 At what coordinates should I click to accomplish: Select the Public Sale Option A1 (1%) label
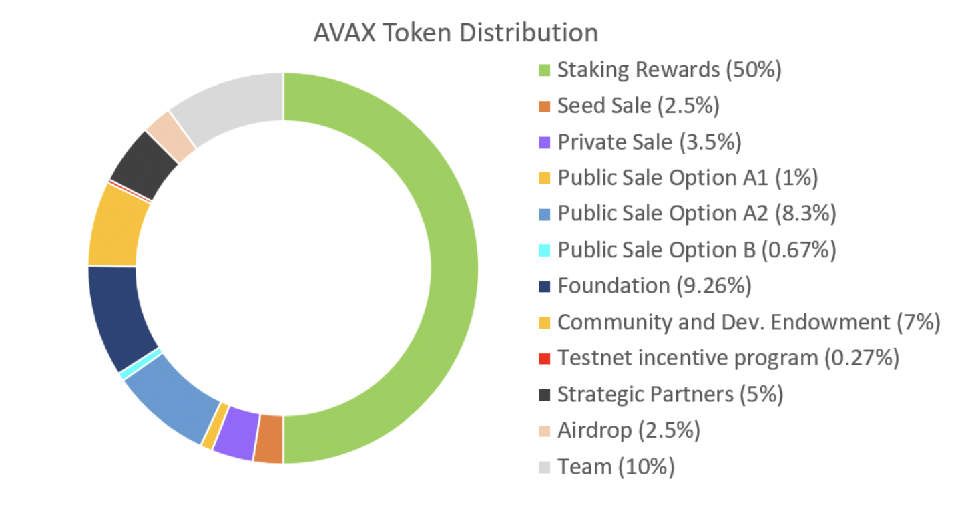tap(688, 178)
